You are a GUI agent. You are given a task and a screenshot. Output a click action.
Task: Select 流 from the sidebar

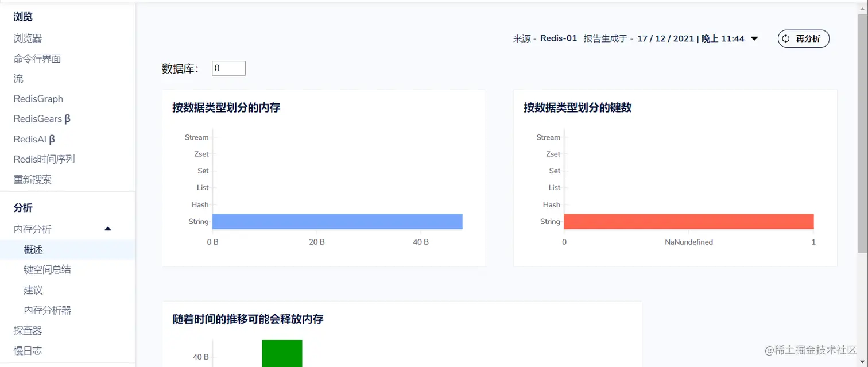(x=17, y=78)
